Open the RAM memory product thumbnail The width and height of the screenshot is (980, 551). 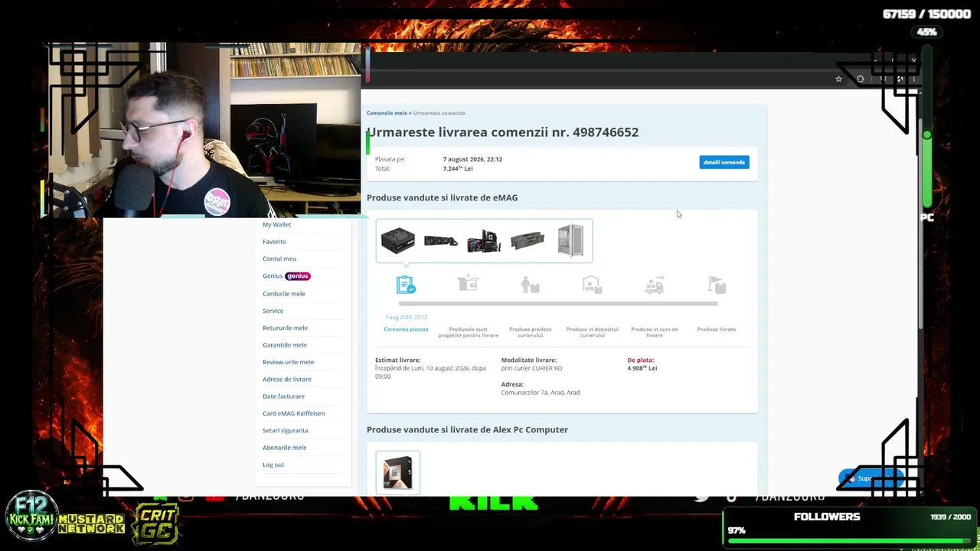(528, 241)
